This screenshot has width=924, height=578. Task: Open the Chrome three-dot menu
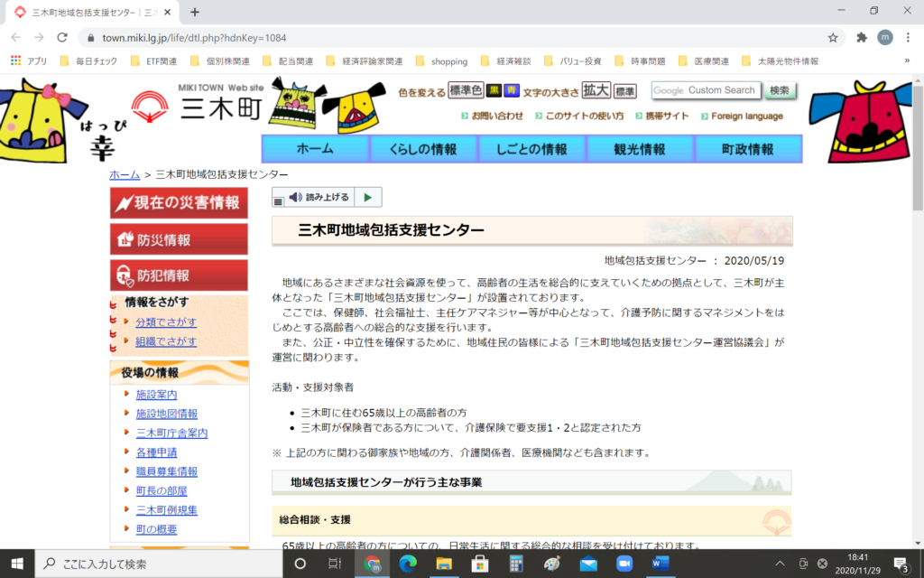pyautogui.click(x=908, y=38)
